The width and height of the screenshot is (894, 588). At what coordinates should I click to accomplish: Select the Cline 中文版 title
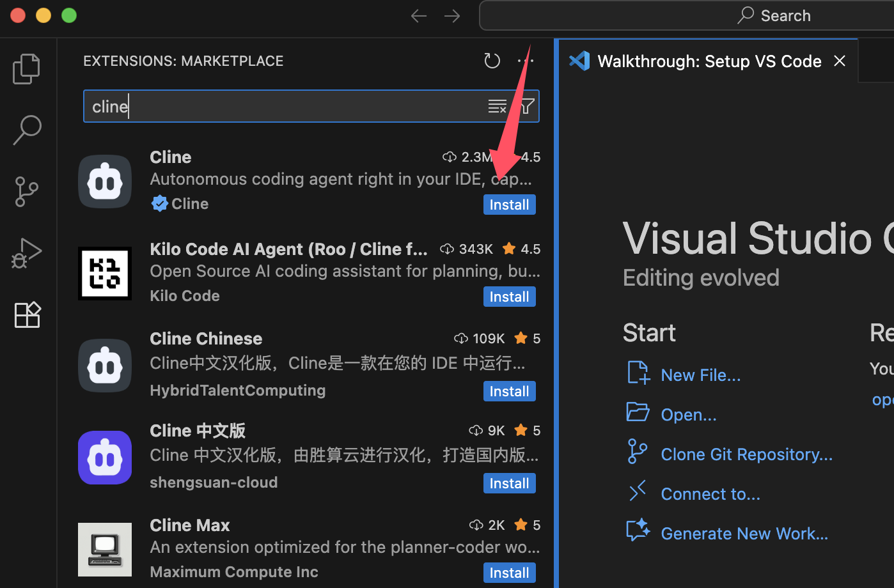coord(198,431)
